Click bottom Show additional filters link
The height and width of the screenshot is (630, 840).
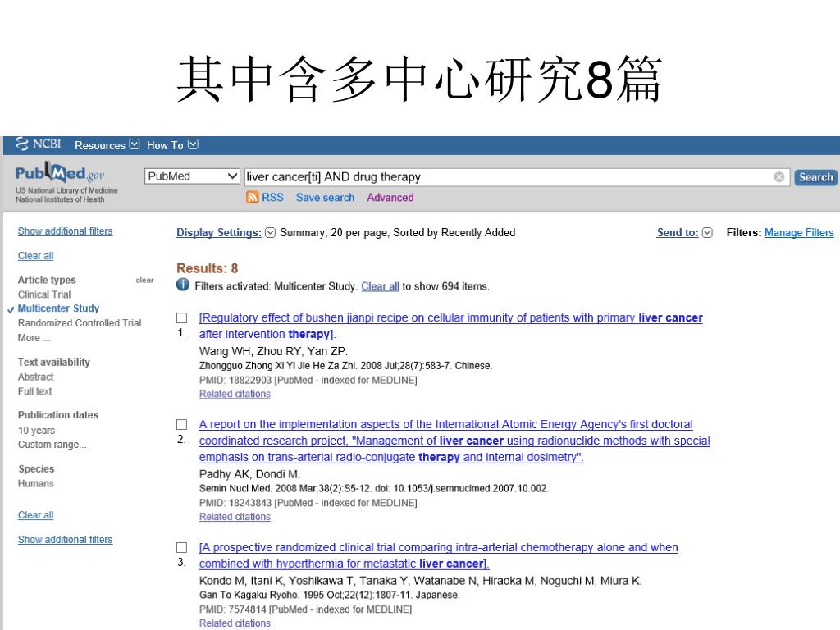click(66, 540)
